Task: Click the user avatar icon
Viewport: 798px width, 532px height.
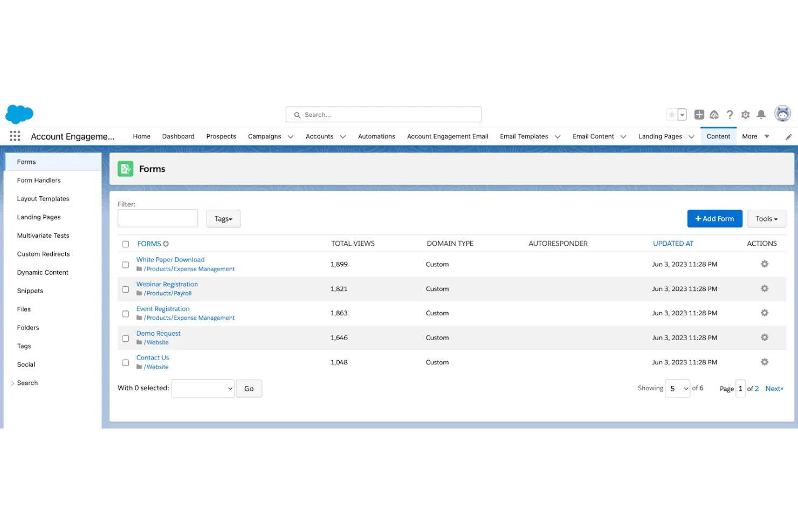Action: (782, 114)
